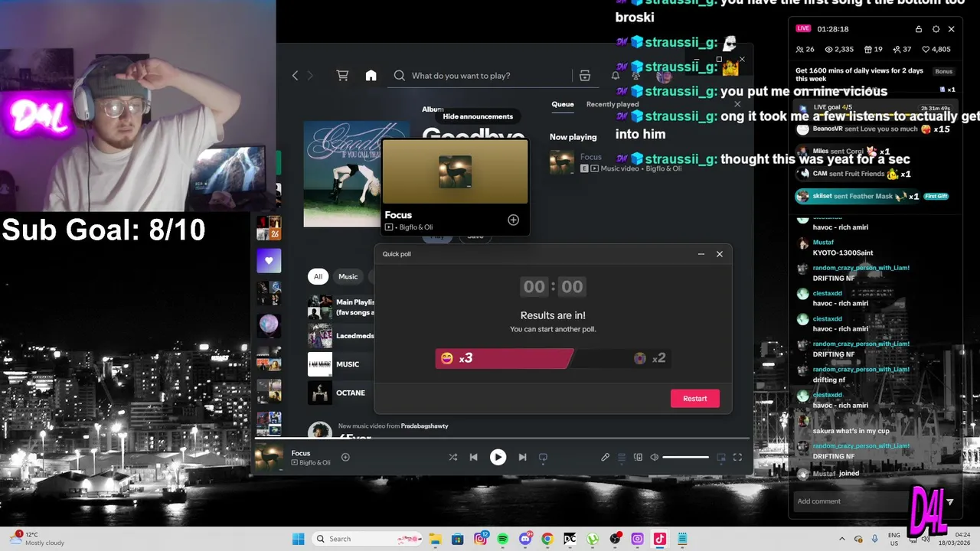The height and width of the screenshot is (551, 980).
Task: Open TikTok LIVE panel settings gear
Action: 936,29
